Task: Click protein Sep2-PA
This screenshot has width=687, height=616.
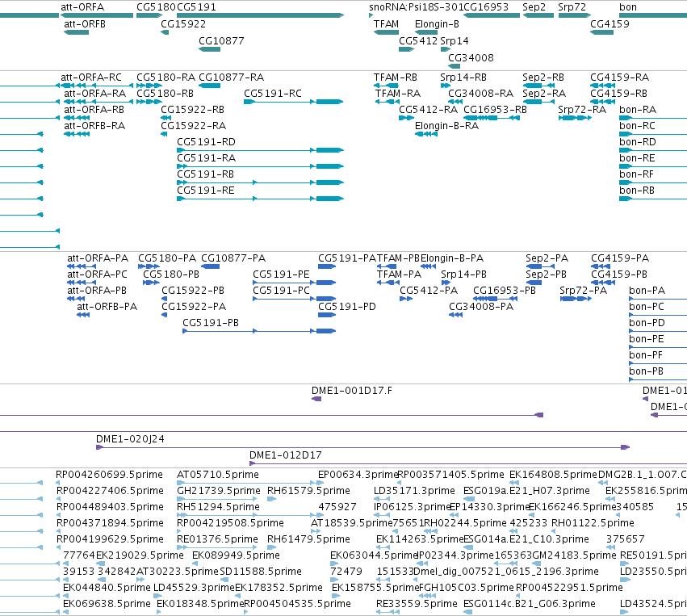Action: pos(547,258)
